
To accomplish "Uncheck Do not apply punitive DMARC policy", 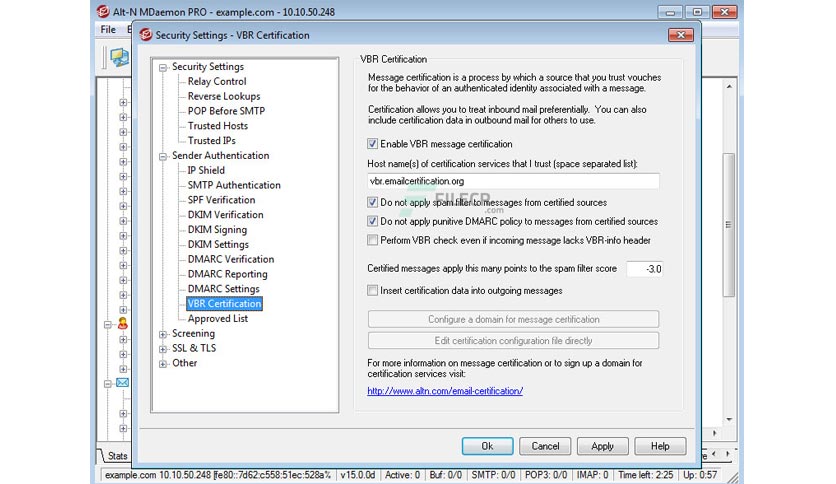I will tap(372, 221).
